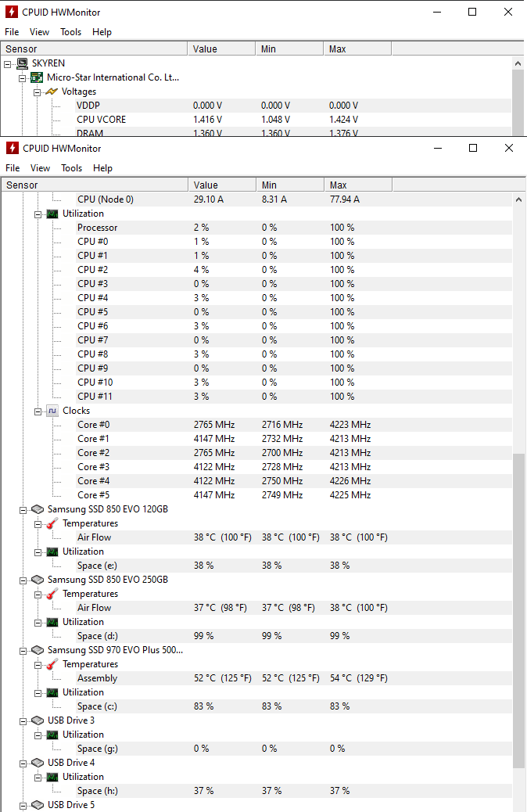527x812 pixels.
Task: Click thermometer icon under Samsung SSD 850 EVO 250GB
Action: [52, 594]
